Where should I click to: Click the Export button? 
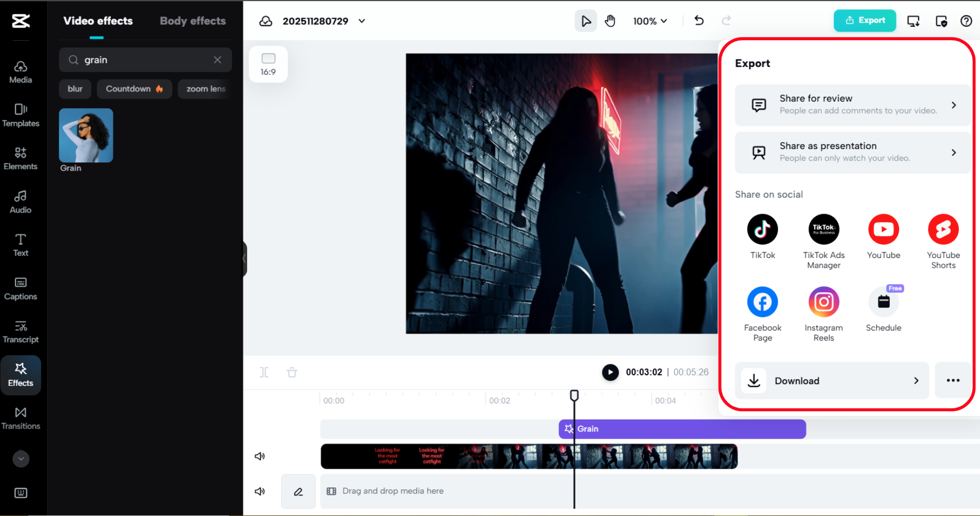tap(864, 21)
